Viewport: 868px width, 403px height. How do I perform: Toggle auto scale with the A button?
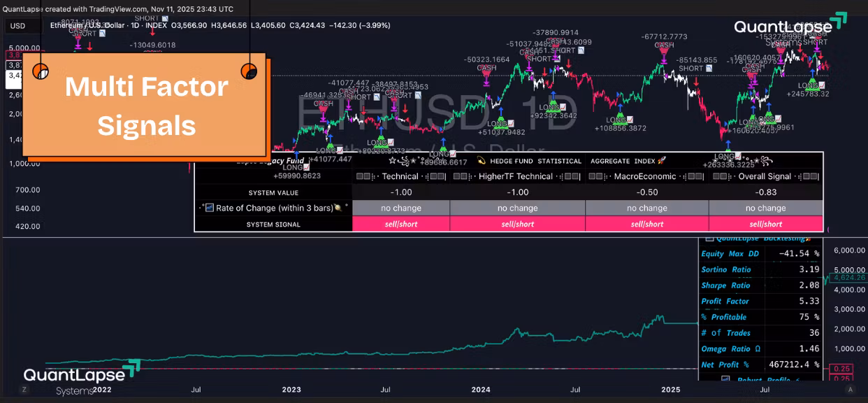tap(851, 389)
